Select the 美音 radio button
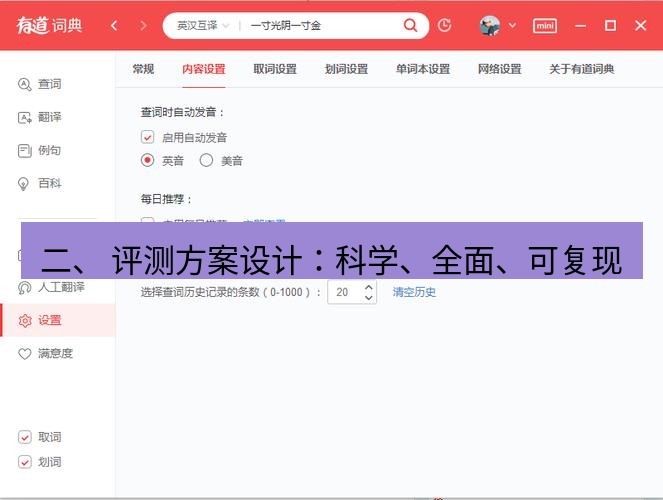Viewport: 663px width, 500px height. point(206,160)
